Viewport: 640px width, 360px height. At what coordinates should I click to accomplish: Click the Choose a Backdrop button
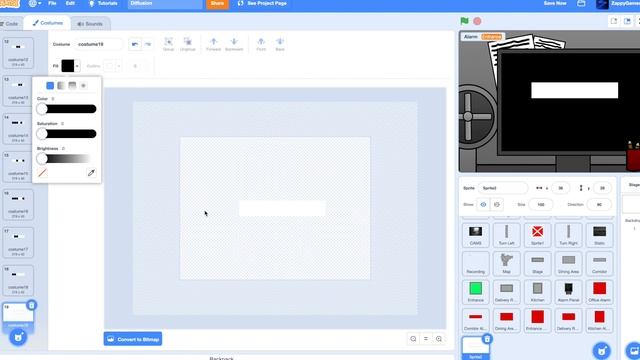633,351
